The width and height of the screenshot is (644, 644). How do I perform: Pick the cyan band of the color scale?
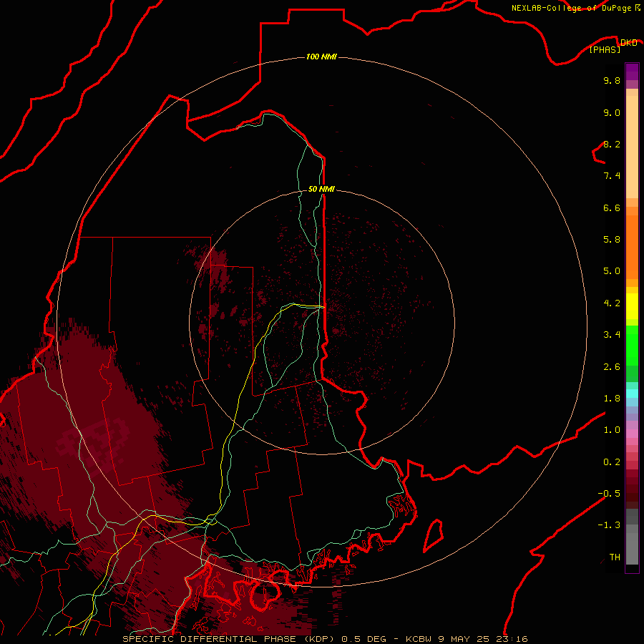pyautogui.click(x=632, y=394)
